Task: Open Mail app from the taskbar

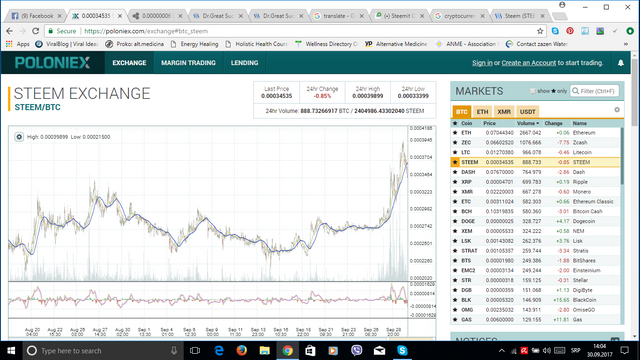Action: click(x=380, y=351)
